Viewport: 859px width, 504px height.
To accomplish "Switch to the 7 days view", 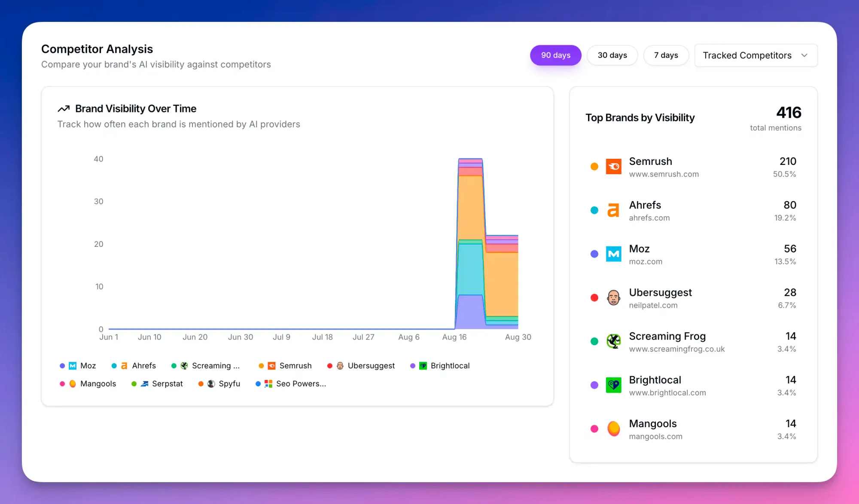I will click(x=666, y=55).
